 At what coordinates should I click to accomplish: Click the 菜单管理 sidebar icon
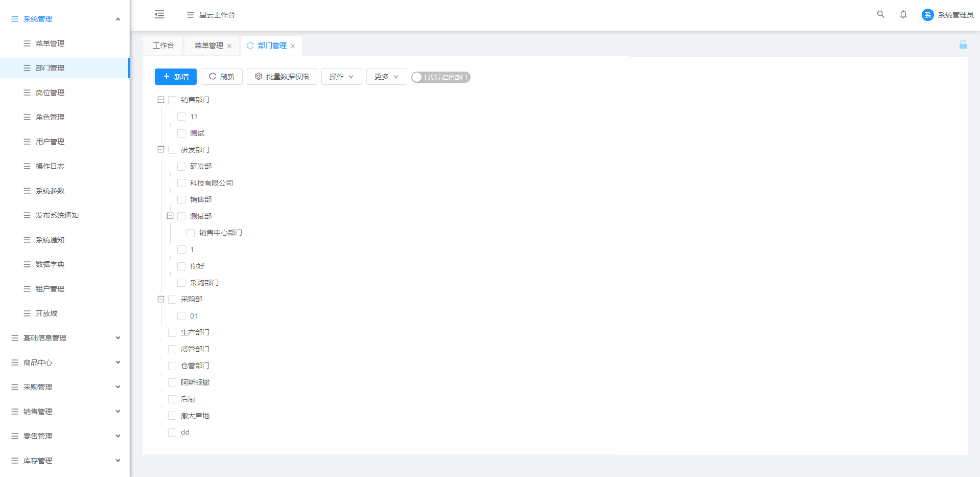coord(27,43)
